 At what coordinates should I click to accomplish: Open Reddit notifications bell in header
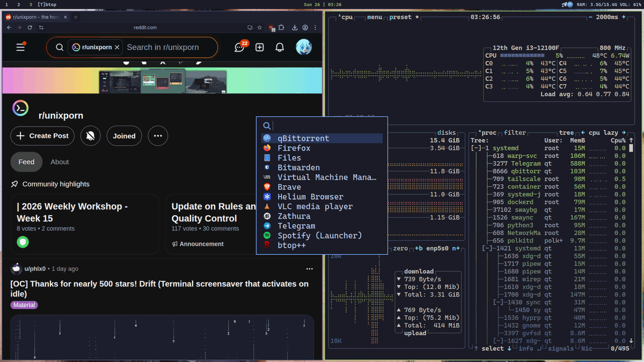pyautogui.click(x=280, y=47)
